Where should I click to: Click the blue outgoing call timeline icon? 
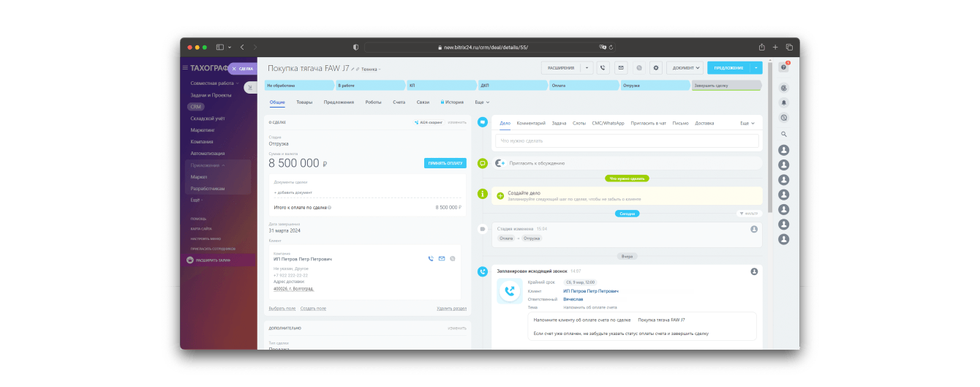[x=482, y=271]
